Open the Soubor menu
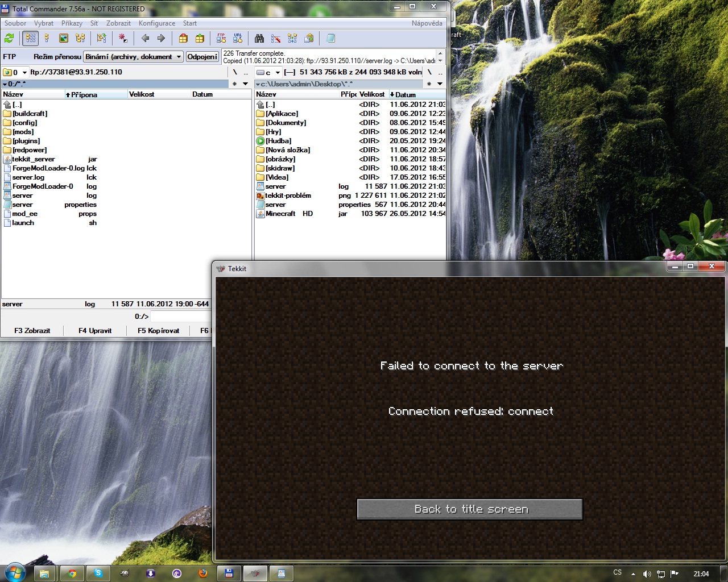Screen dimensions: 728x582 [15, 23]
